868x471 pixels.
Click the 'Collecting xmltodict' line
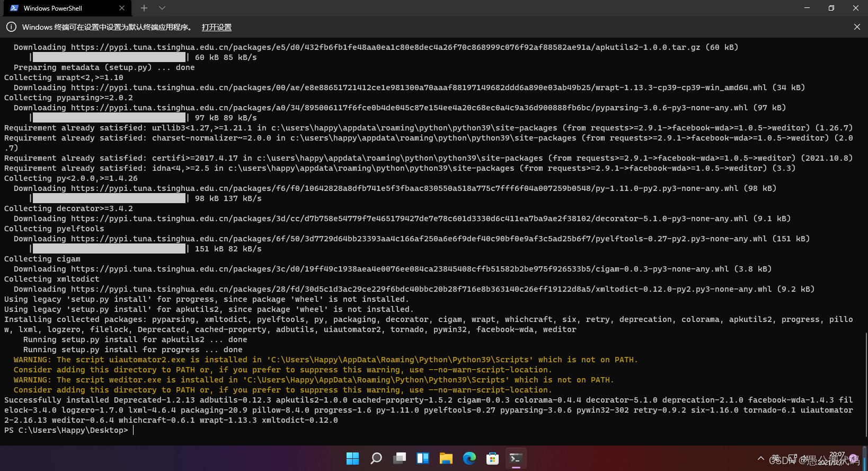52,279
